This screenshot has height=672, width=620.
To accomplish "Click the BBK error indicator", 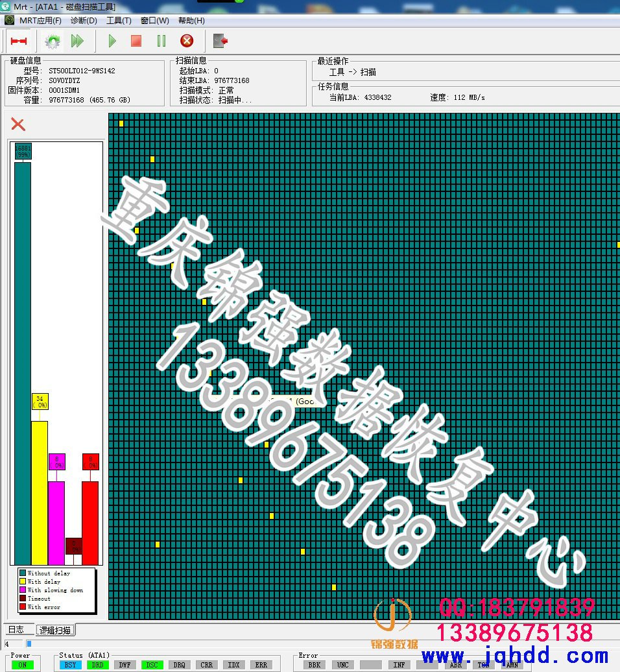I will (x=315, y=665).
